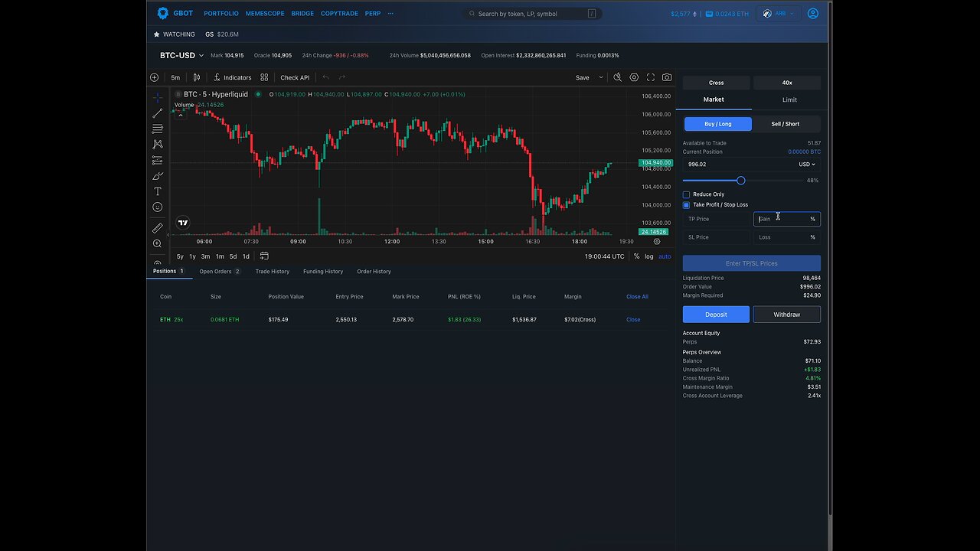Open the more navigation menu (three dots)

390,14
